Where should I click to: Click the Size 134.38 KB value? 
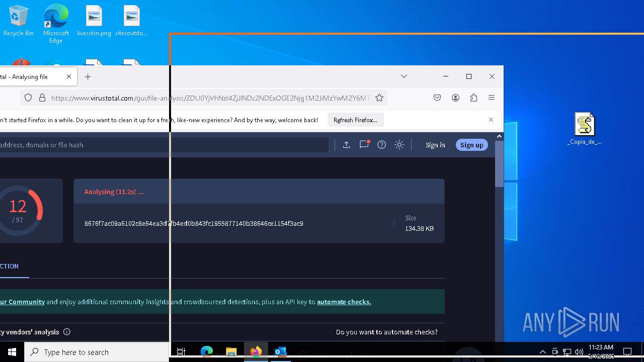click(419, 229)
